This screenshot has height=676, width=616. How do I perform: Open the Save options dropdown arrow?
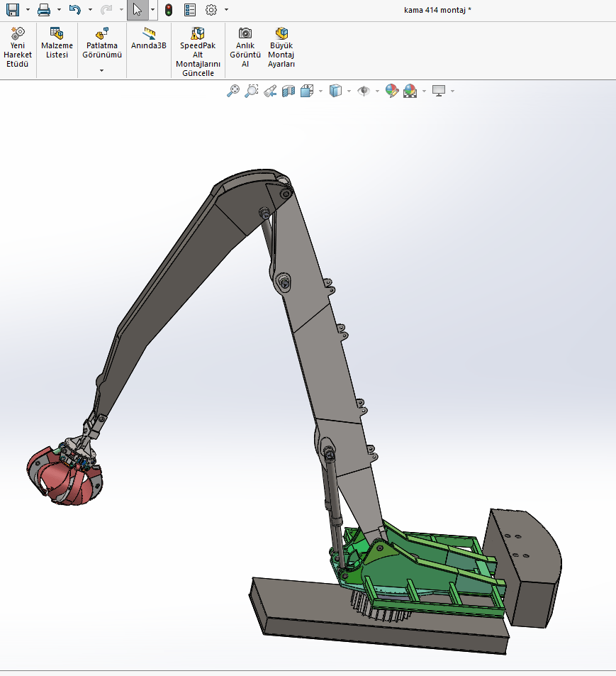[28, 10]
